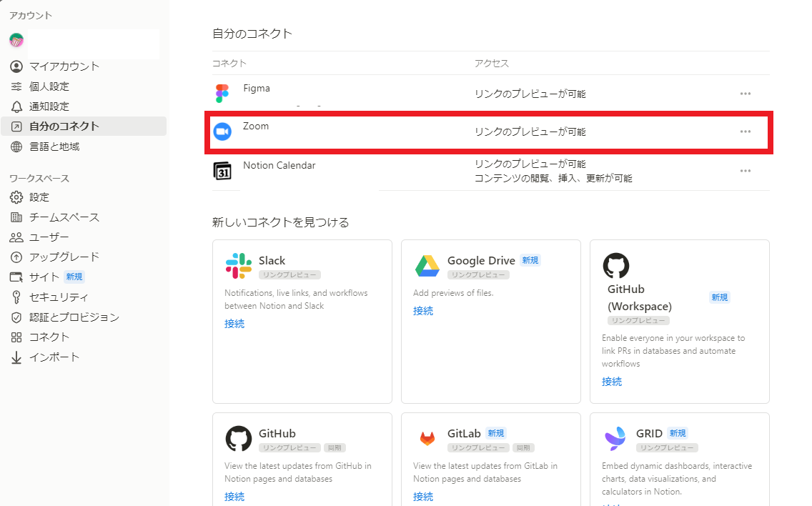The width and height of the screenshot is (812, 506).
Task: Click the Zoom camera icon
Action: tap(222, 132)
